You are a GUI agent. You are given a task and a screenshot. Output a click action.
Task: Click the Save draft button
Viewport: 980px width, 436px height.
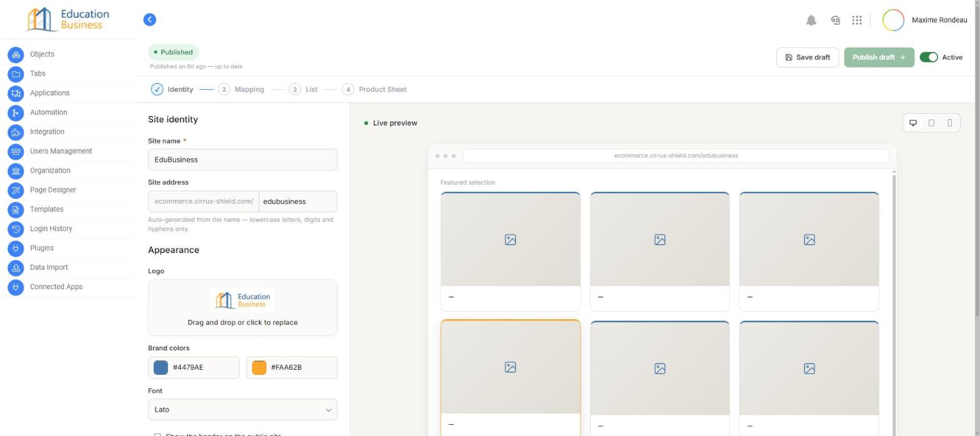click(807, 57)
